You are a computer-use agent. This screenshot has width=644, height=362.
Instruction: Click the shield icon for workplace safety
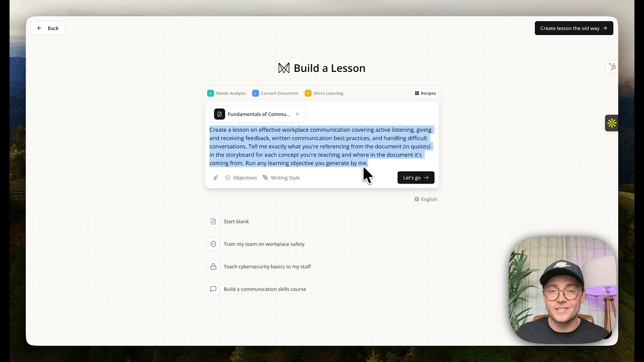(213, 244)
